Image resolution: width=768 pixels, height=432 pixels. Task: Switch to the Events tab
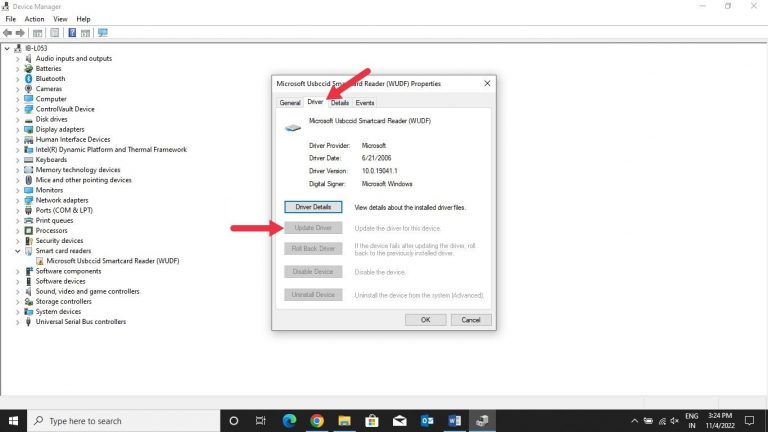(x=365, y=102)
